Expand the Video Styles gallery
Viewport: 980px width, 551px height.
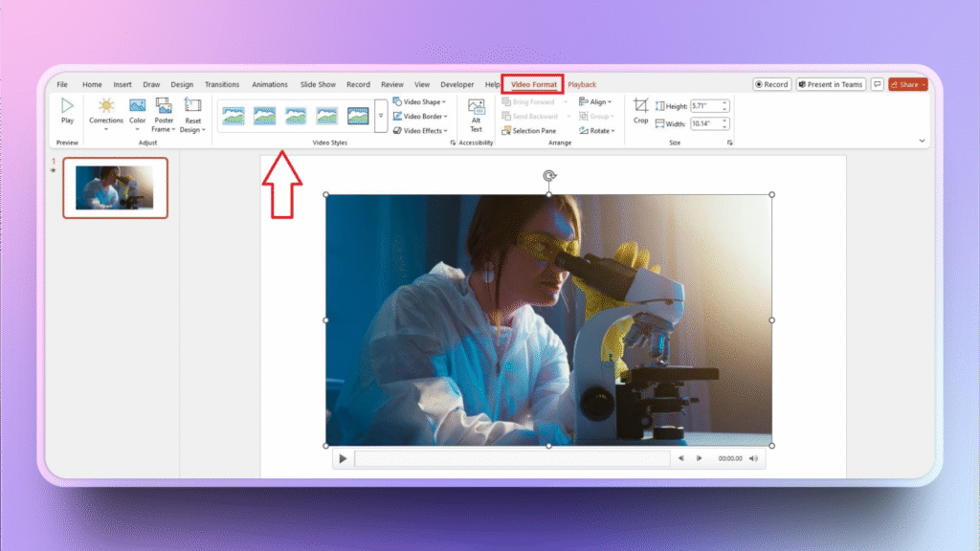[380, 115]
